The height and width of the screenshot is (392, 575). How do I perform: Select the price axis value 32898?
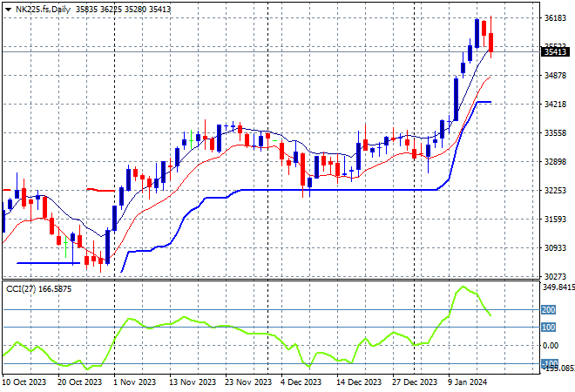[555, 162]
